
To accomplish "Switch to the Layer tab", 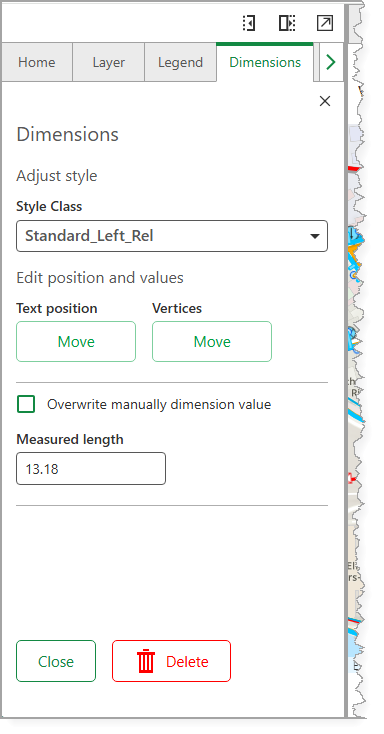I will click(108, 62).
